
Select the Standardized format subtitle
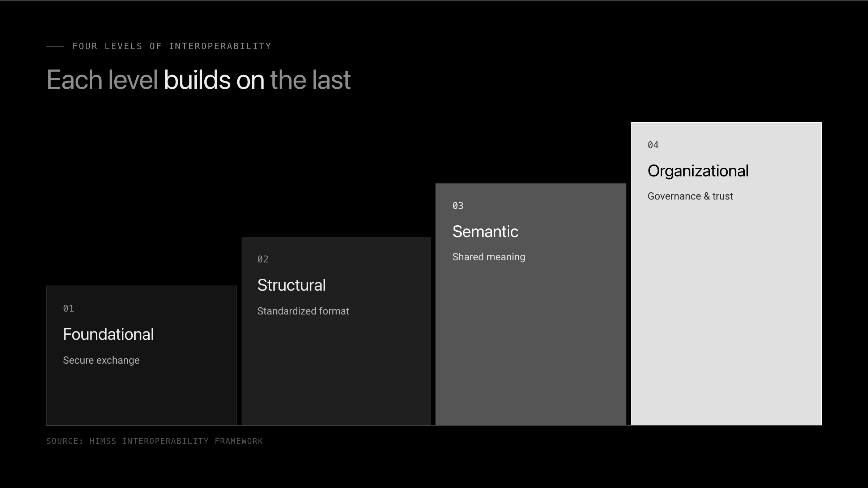[303, 311]
